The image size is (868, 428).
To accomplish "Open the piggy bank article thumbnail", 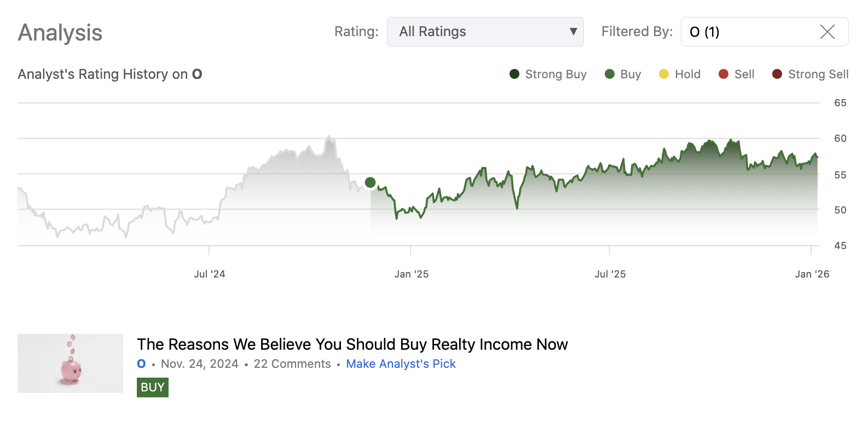I will coord(70,363).
